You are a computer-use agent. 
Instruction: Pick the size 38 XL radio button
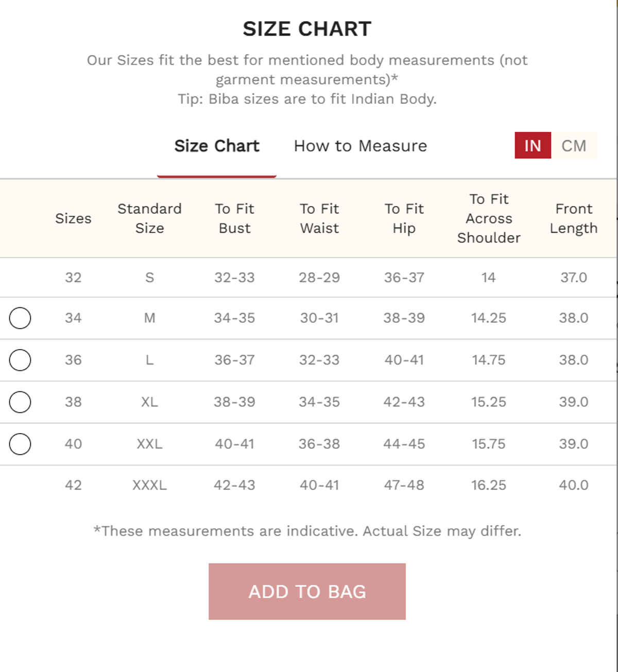point(20,402)
